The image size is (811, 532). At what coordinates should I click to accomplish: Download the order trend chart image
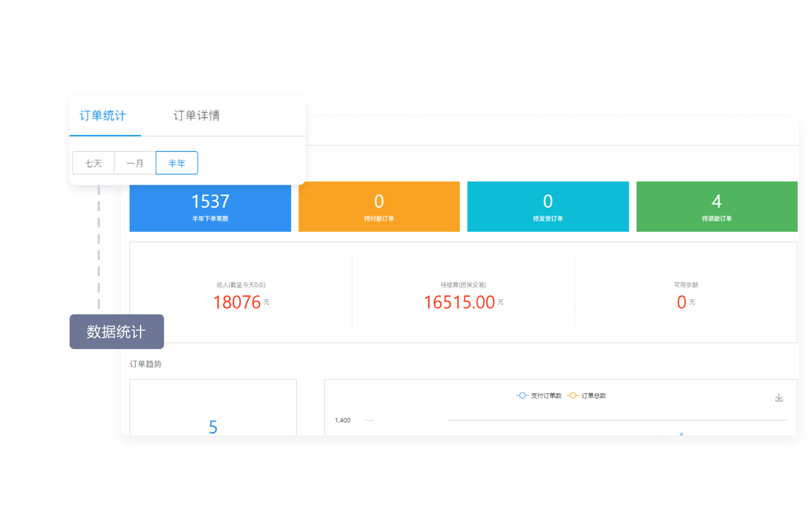(x=778, y=398)
